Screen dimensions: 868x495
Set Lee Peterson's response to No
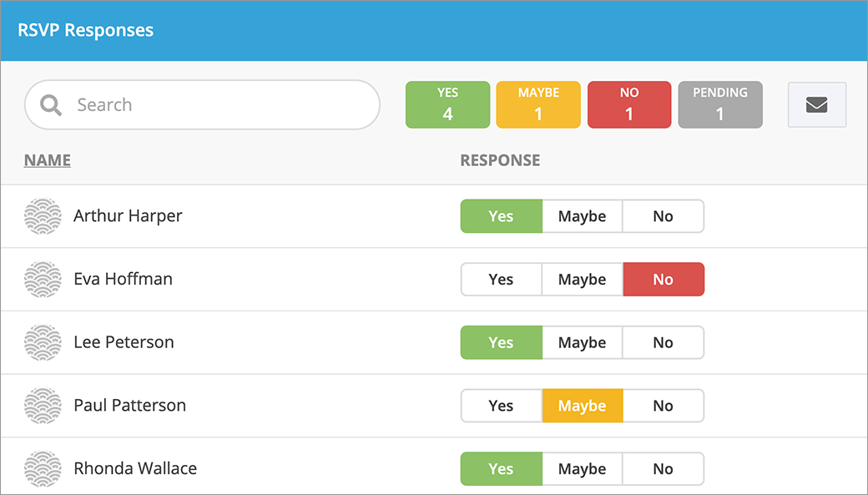pyautogui.click(x=663, y=342)
